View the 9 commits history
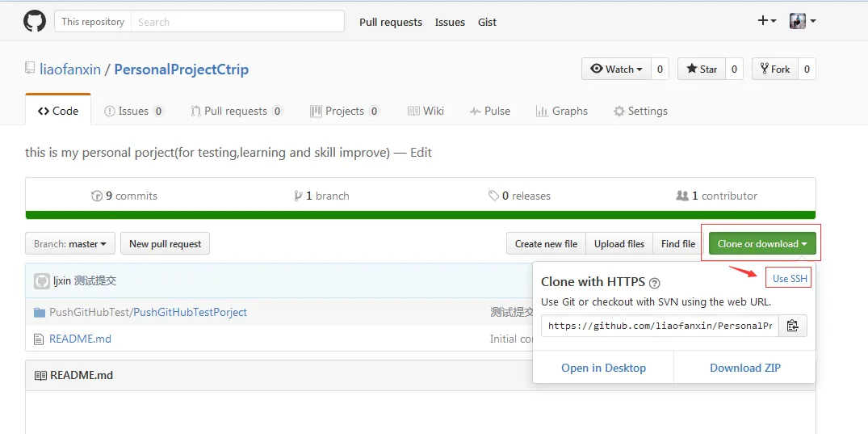 point(124,196)
